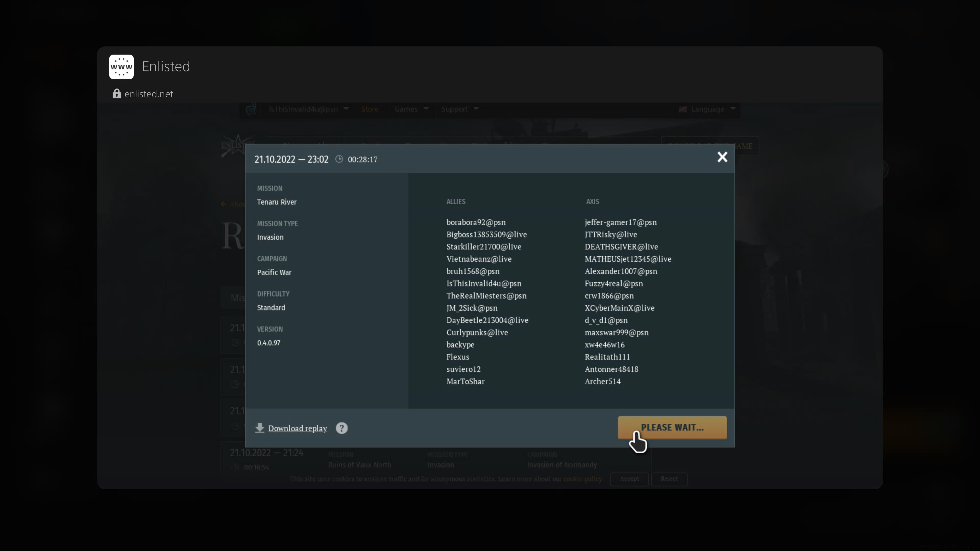Select ally player Vietnabeanz@live

coord(479,259)
